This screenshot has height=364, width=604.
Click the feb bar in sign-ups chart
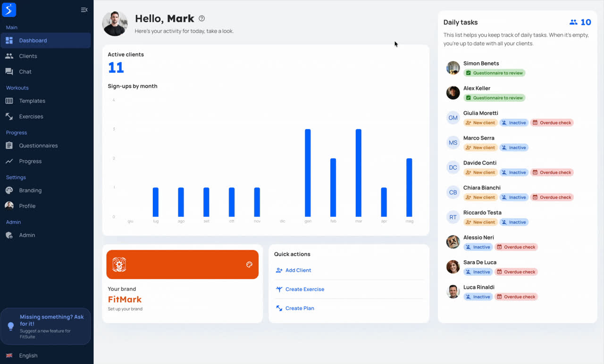point(333,188)
